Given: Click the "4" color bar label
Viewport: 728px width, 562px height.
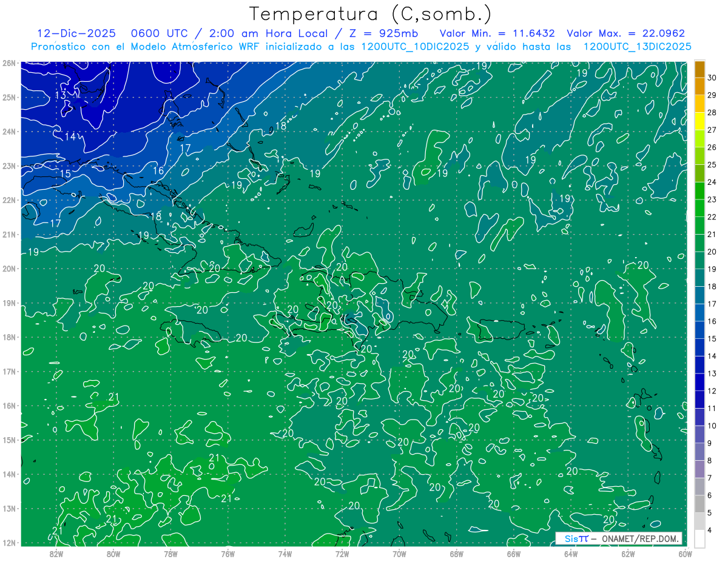Looking at the screenshot, I should [x=710, y=530].
